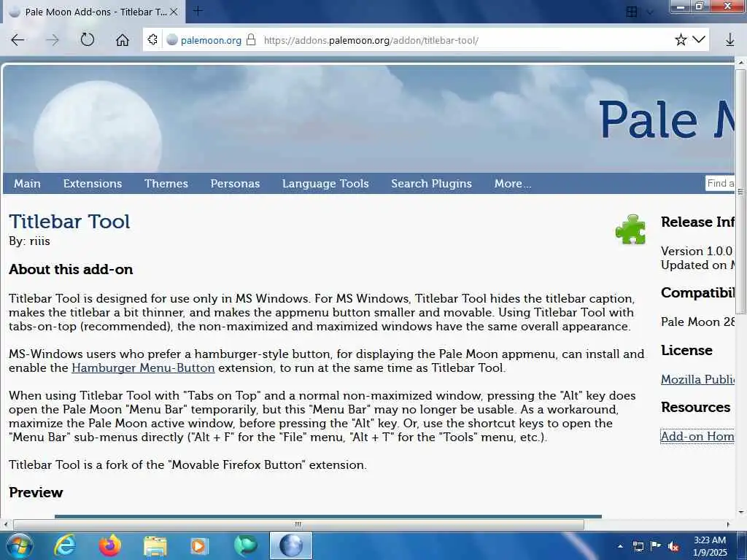747x560 pixels.
Task: Reload the current page
Action: (x=88, y=39)
